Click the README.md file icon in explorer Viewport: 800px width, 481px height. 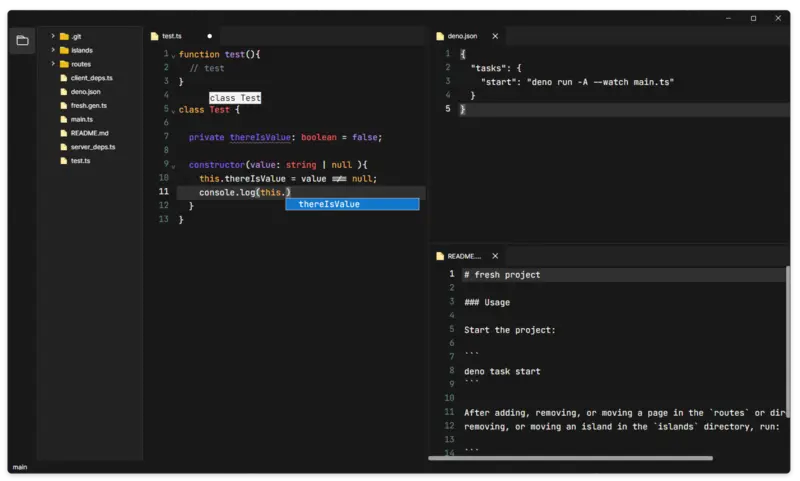pyautogui.click(x=64, y=133)
